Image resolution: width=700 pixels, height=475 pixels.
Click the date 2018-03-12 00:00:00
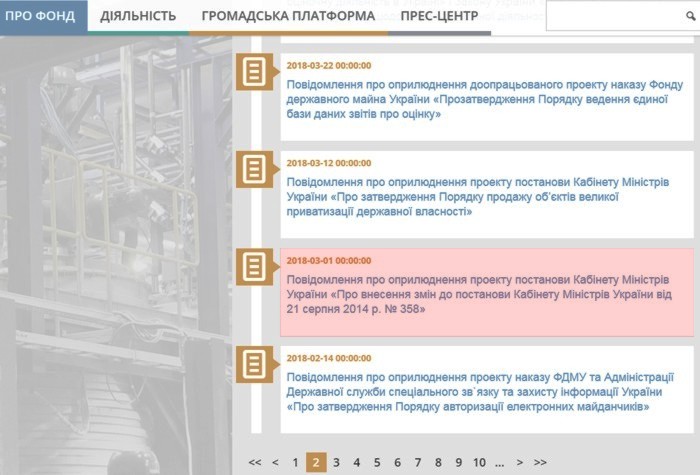(329, 163)
